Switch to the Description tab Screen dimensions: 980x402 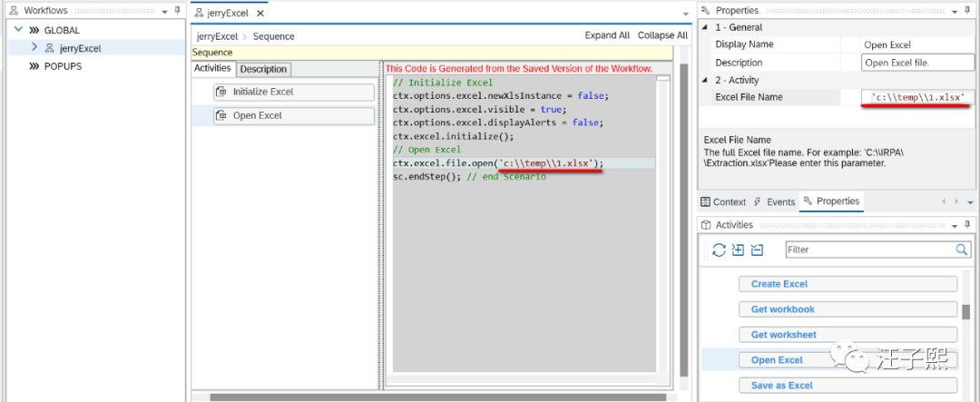click(x=263, y=69)
